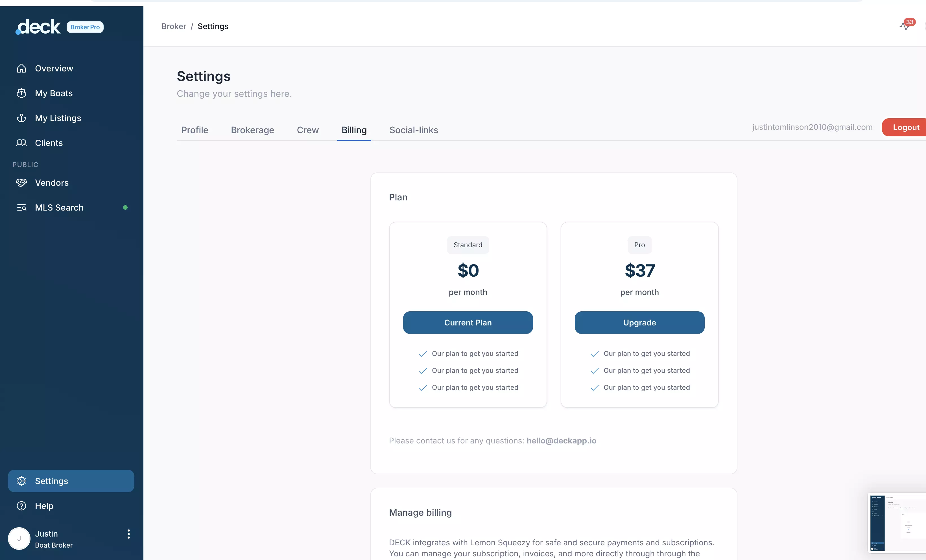Select the Social-links tab
The width and height of the screenshot is (926, 560).
[x=414, y=130]
